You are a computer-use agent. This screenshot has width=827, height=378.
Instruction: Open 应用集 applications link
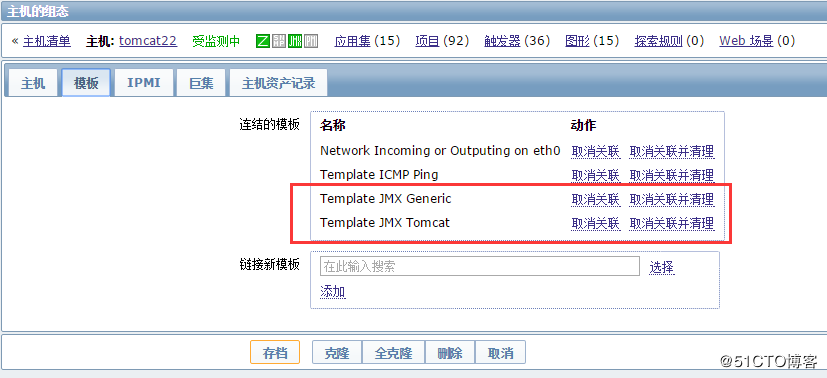coord(353,41)
